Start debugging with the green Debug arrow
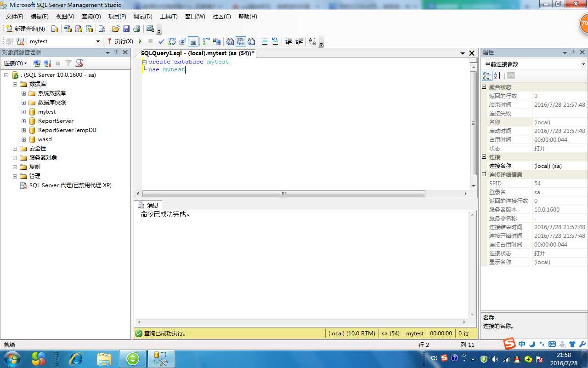 (140, 41)
